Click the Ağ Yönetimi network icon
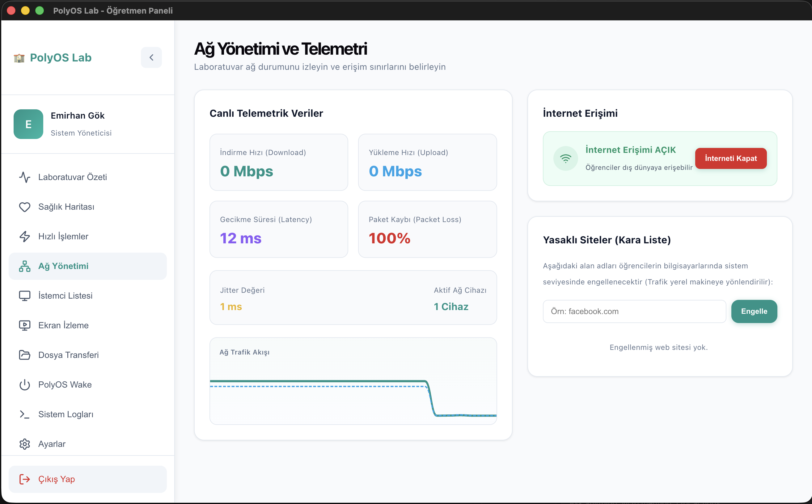812x504 pixels. pyautogui.click(x=25, y=266)
